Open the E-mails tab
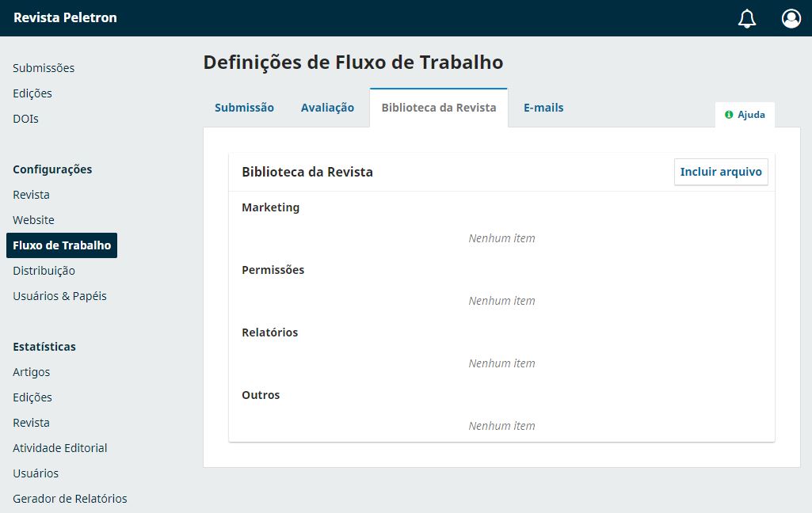This screenshot has width=812, height=513. tap(543, 107)
